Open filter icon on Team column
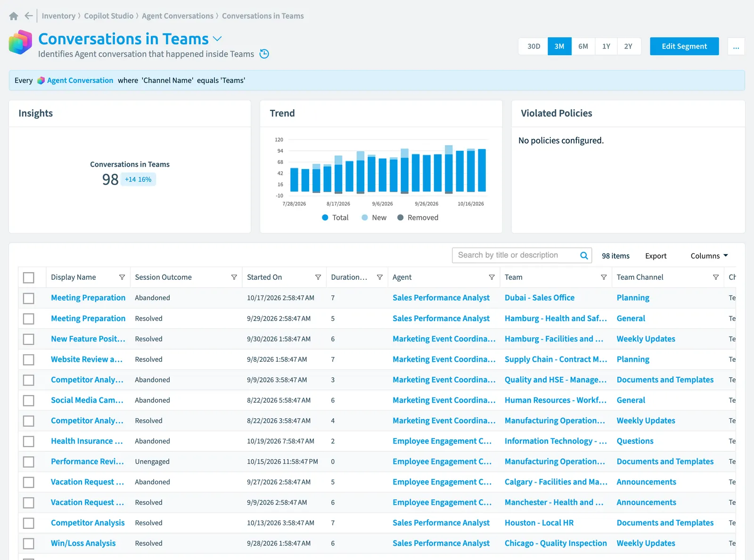 [x=604, y=277]
